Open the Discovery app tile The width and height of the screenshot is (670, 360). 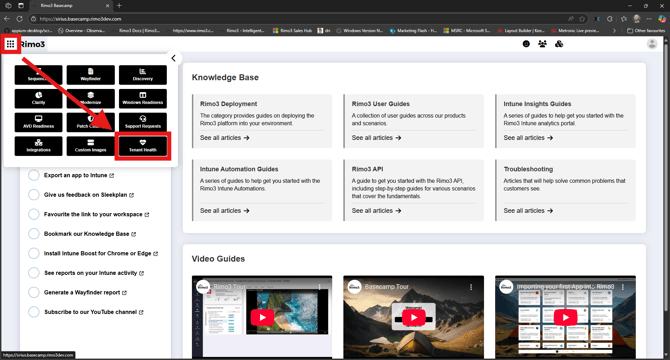[143, 75]
